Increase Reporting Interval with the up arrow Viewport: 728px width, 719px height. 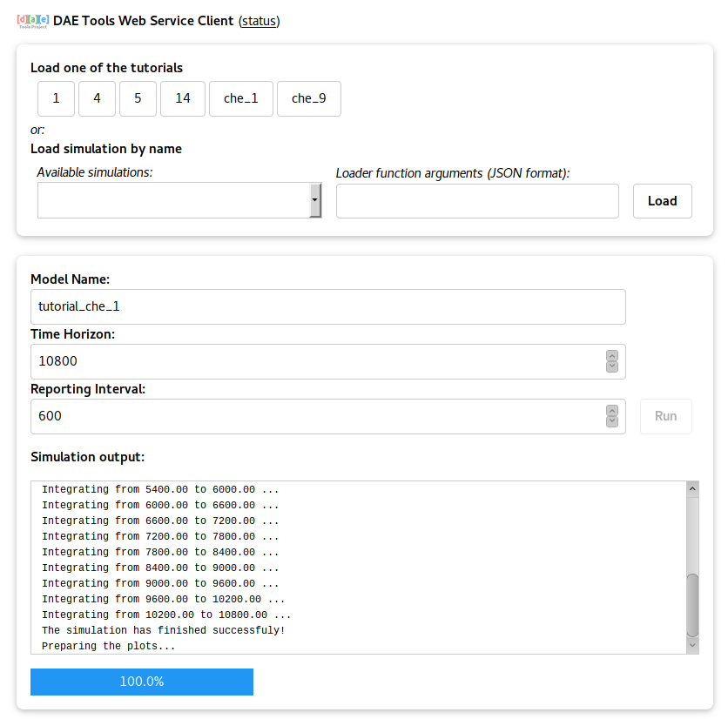[612, 411]
